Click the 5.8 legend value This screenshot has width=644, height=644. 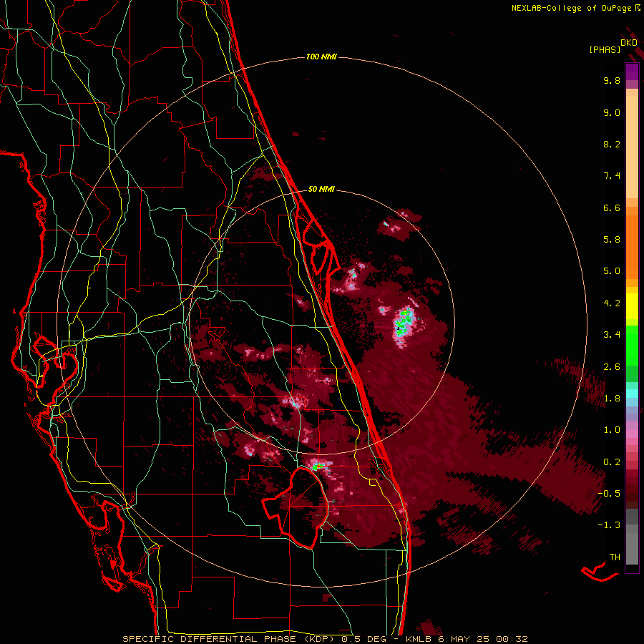click(x=612, y=240)
